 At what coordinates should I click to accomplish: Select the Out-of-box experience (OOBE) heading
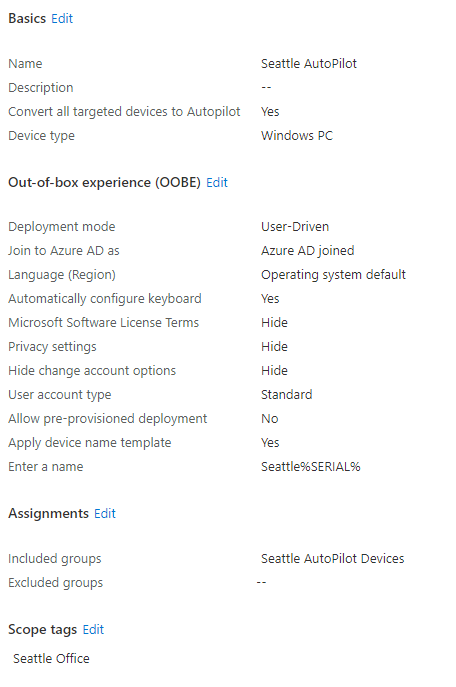click(x=104, y=182)
